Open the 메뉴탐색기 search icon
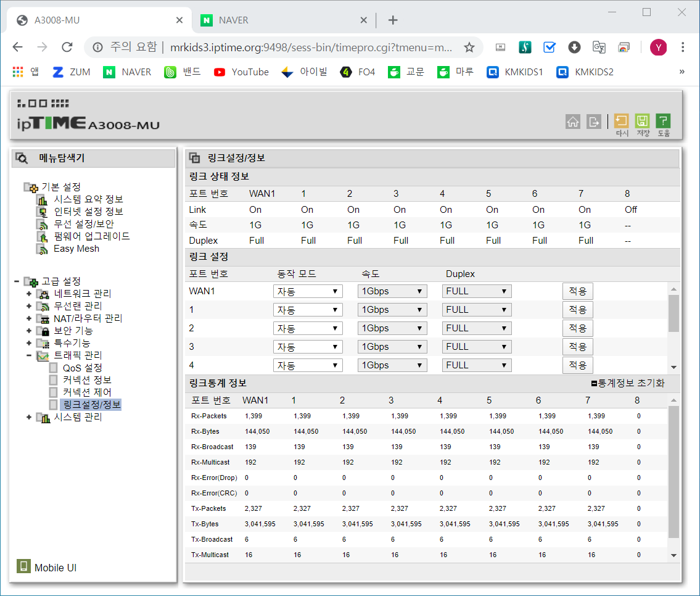Viewport: 700px width, 596px height. click(22, 158)
